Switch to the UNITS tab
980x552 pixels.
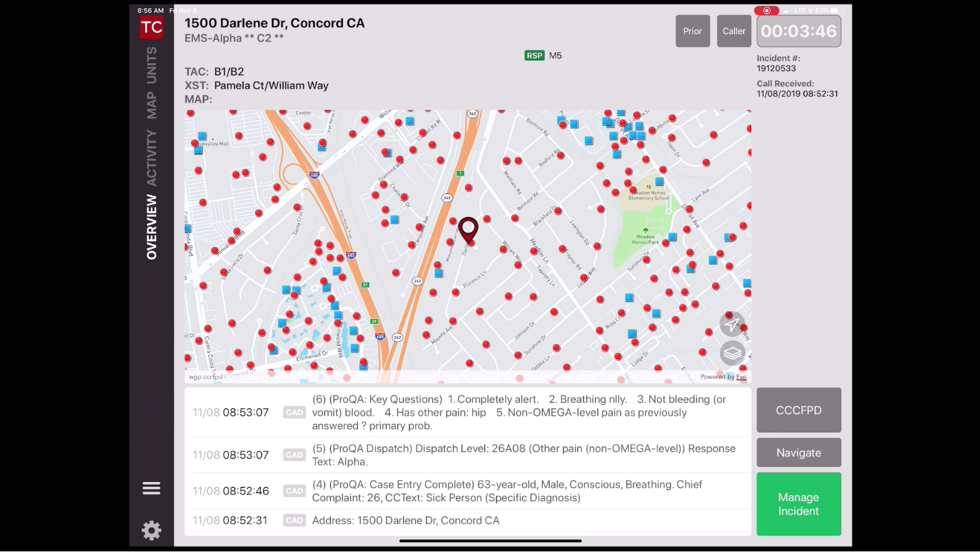click(151, 65)
